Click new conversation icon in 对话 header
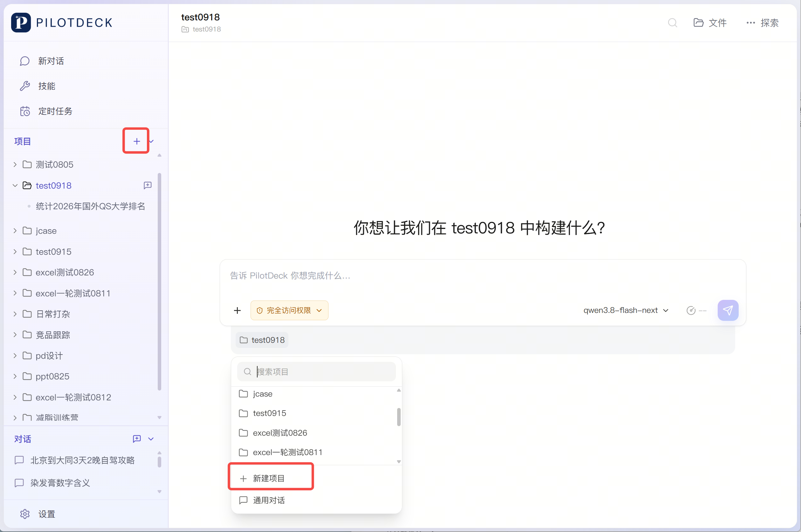Viewport: 801px width, 532px height. coord(137,439)
